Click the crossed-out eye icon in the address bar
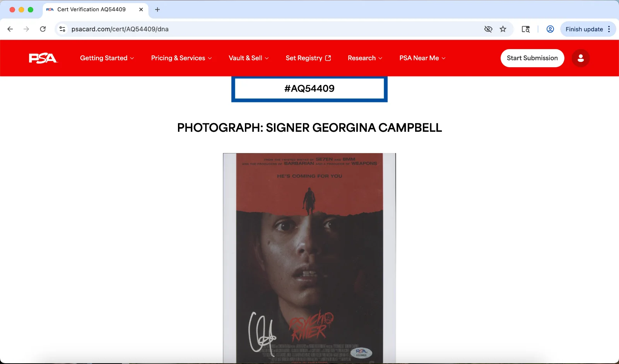This screenshot has height=364, width=619. (x=488, y=29)
